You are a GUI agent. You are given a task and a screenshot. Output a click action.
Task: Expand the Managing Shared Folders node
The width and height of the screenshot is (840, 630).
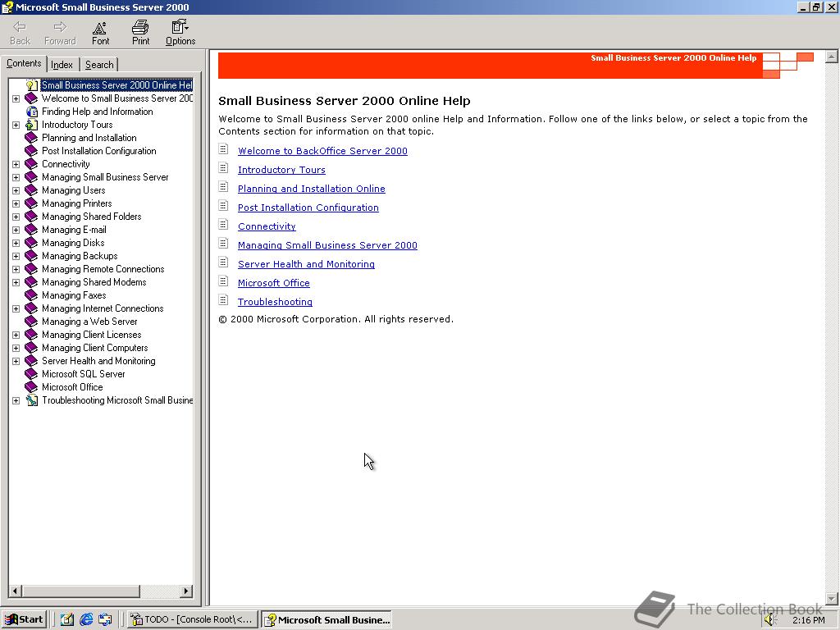pos(16,217)
